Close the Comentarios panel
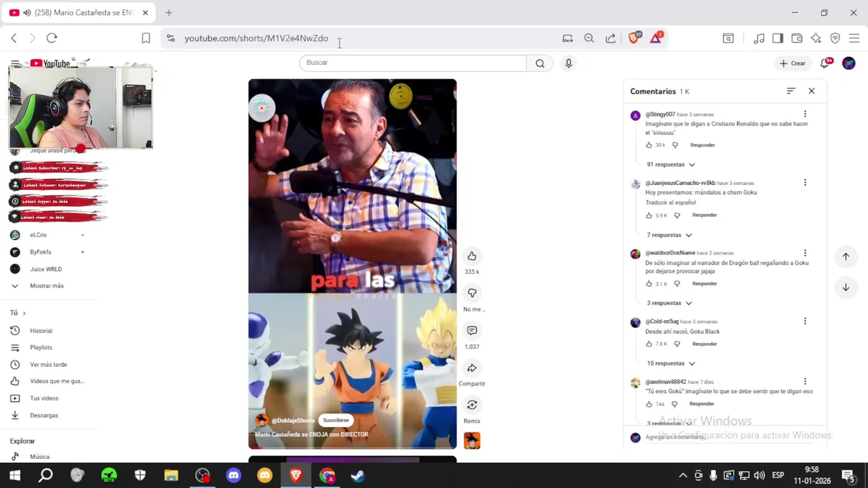 point(811,91)
